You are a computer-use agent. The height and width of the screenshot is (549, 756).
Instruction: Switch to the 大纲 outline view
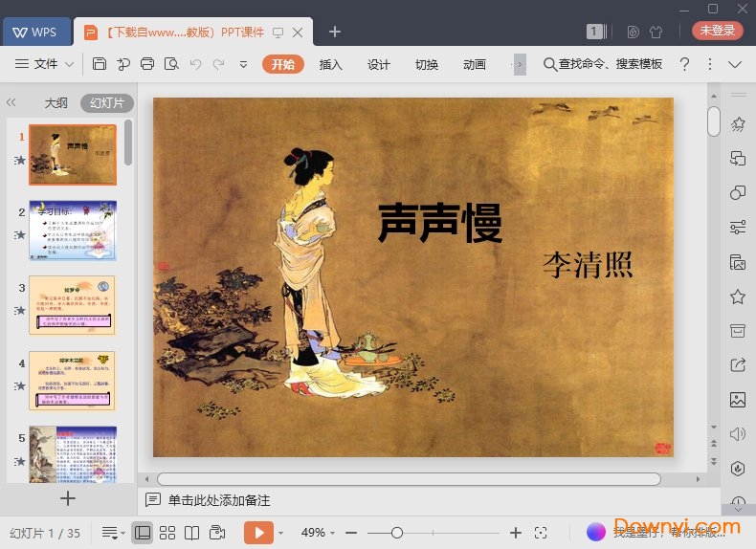click(x=56, y=102)
